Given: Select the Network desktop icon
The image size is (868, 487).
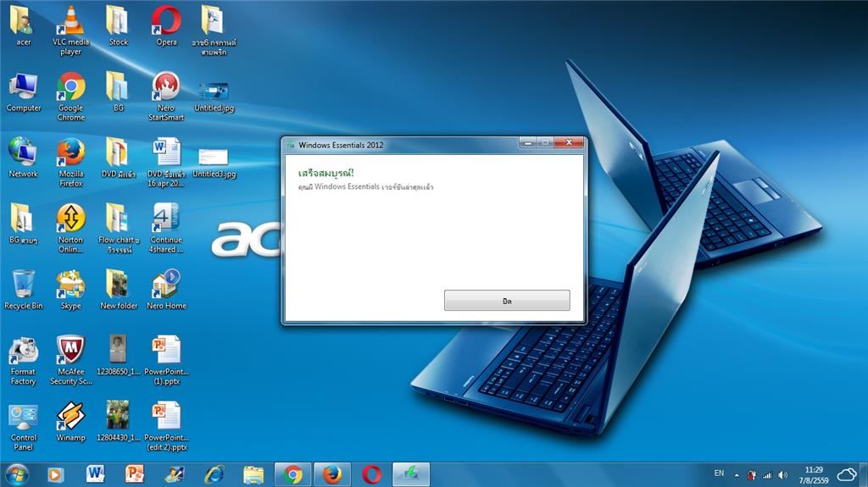Looking at the screenshot, I should [x=23, y=158].
